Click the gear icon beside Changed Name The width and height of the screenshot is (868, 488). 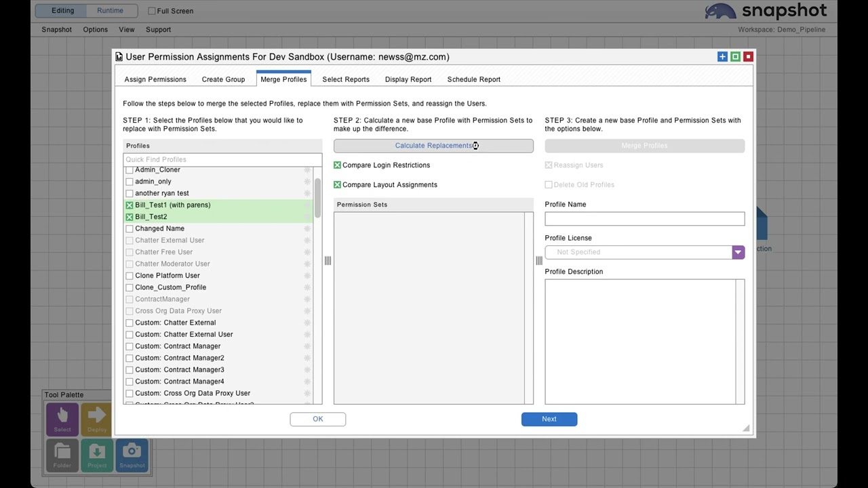tap(307, 229)
